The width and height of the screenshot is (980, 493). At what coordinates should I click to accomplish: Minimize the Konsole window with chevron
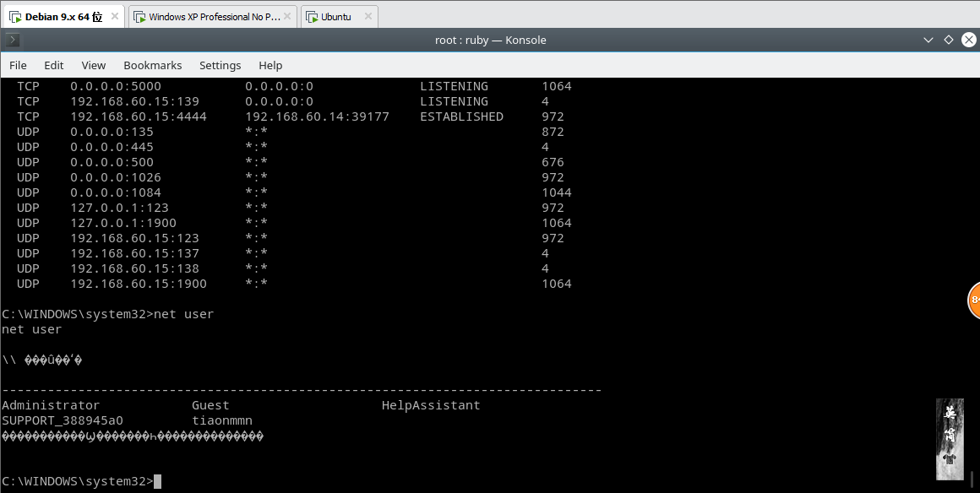[x=928, y=40]
